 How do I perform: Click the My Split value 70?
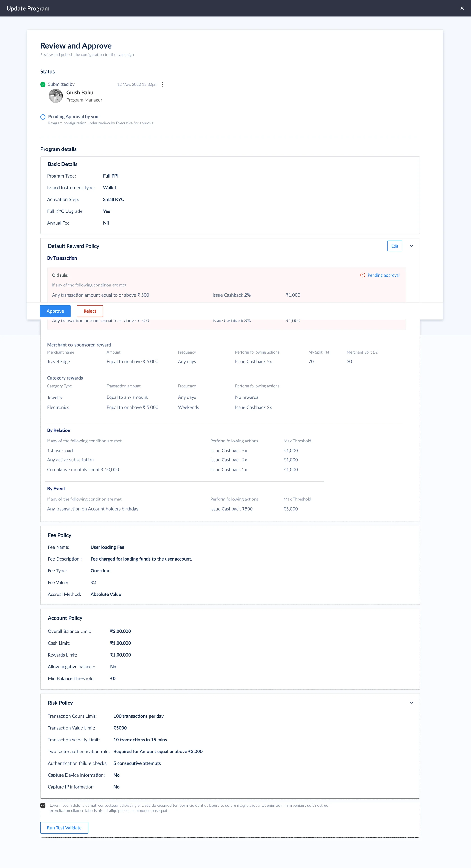point(311,362)
